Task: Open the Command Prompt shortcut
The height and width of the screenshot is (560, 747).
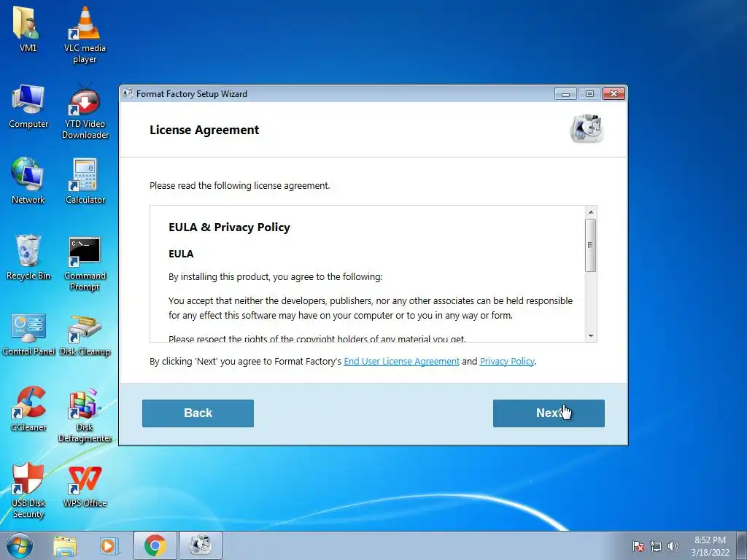Action: 85,262
